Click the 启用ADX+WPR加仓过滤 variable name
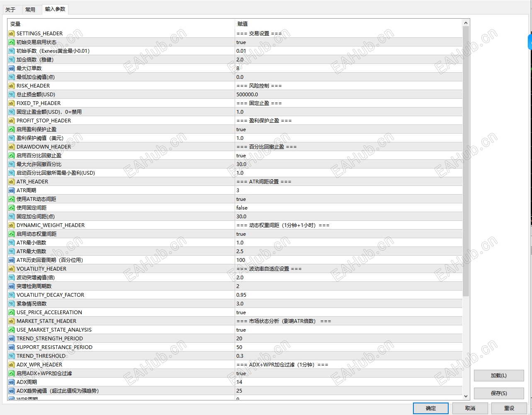Viewport: 532px width, 415px height. pyautogui.click(x=44, y=373)
